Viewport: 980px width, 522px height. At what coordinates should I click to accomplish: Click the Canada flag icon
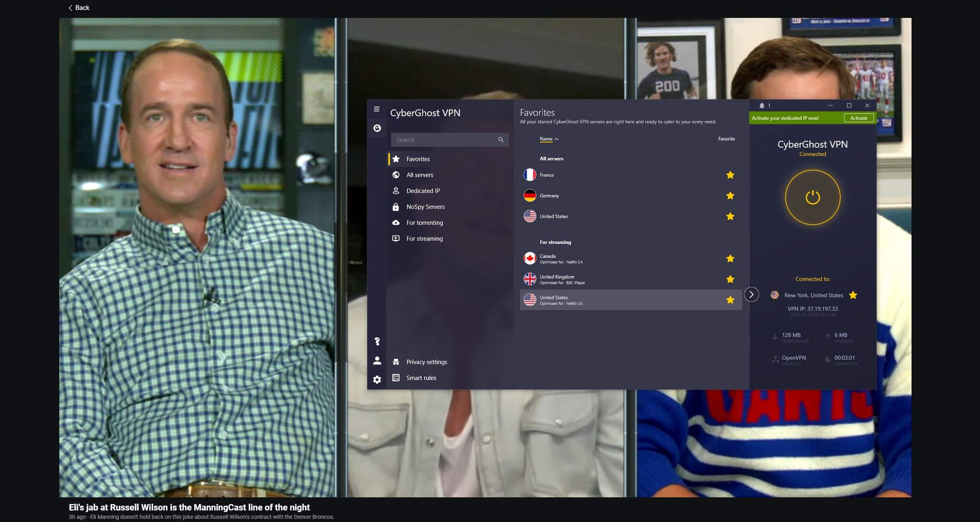point(530,258)
